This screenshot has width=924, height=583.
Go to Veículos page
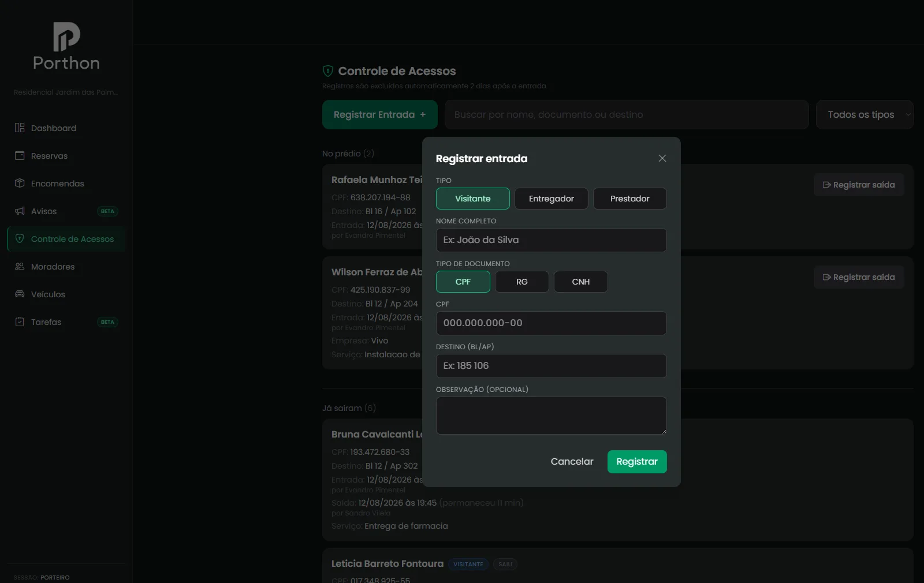pos(66,294)
